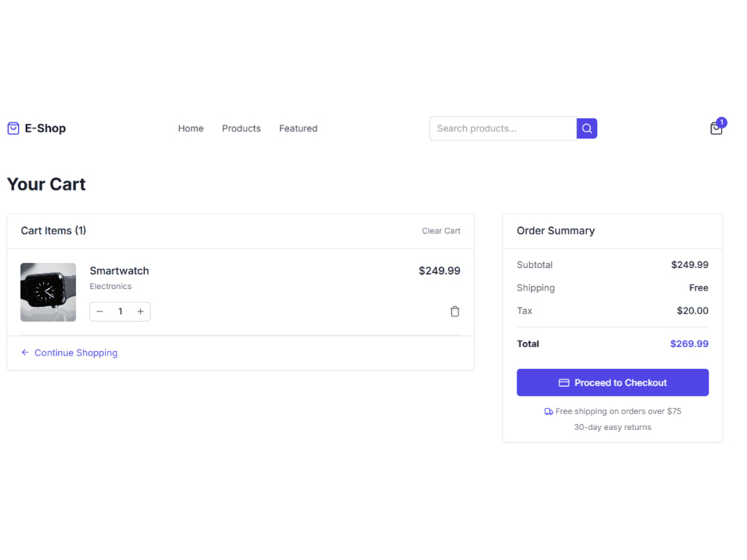Click the Your Cart page heading
The image size is (747, 560).
pos(46,184)
